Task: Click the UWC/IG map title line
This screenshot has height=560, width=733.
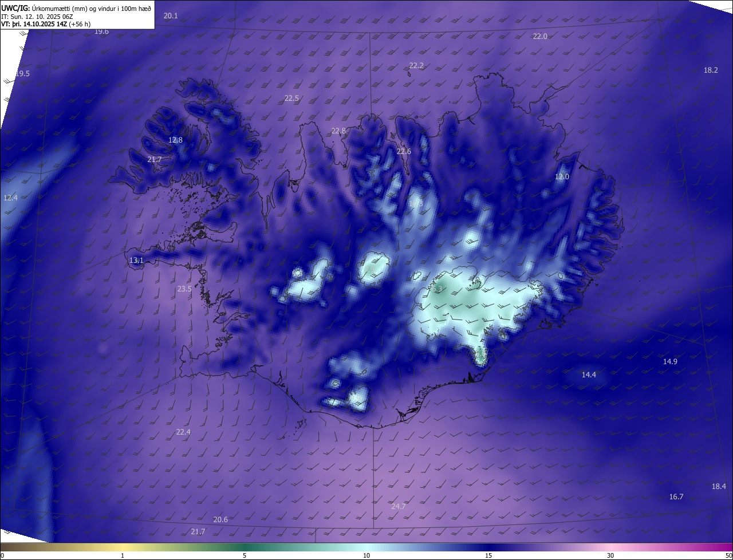Action: point(76,7)
